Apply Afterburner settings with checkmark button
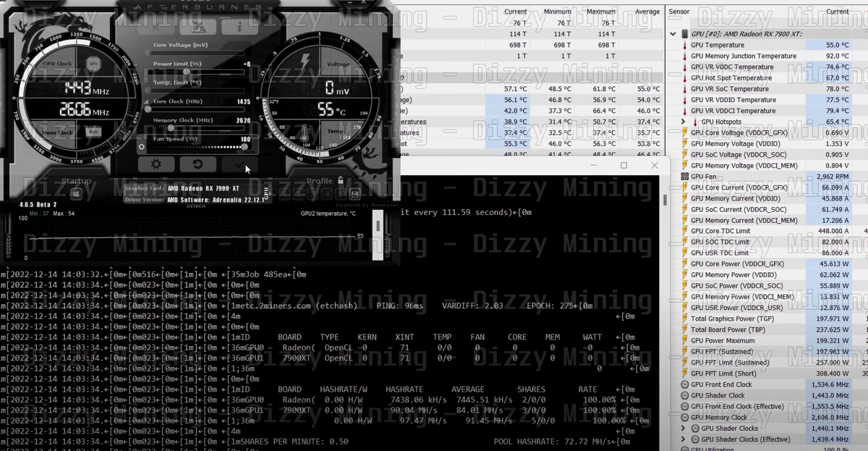Viewport: 868px width, 451px height. click(x=239, y=165)
